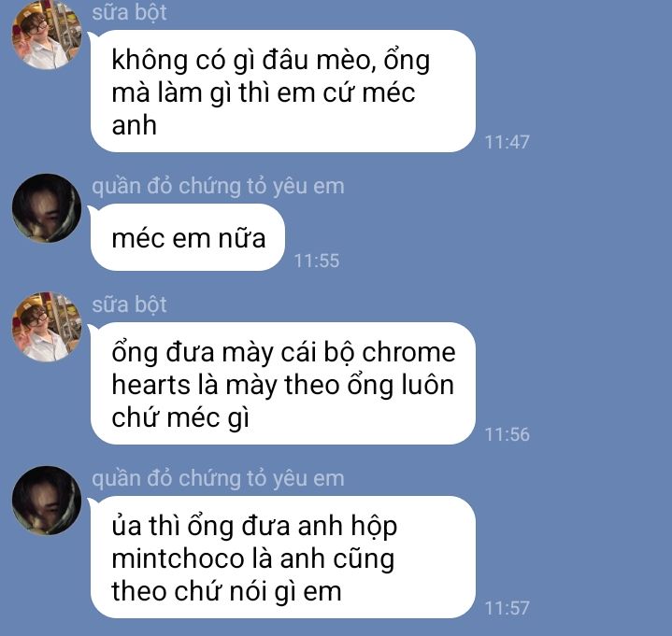672x636 pixels.
Task: Select the "ủa thì ổng đưa anh hộp" bubble
Action: (283, 558)
